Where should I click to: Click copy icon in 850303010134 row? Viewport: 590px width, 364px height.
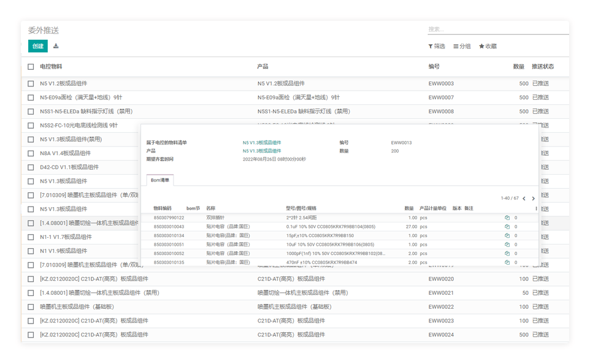tap(507, 235)
